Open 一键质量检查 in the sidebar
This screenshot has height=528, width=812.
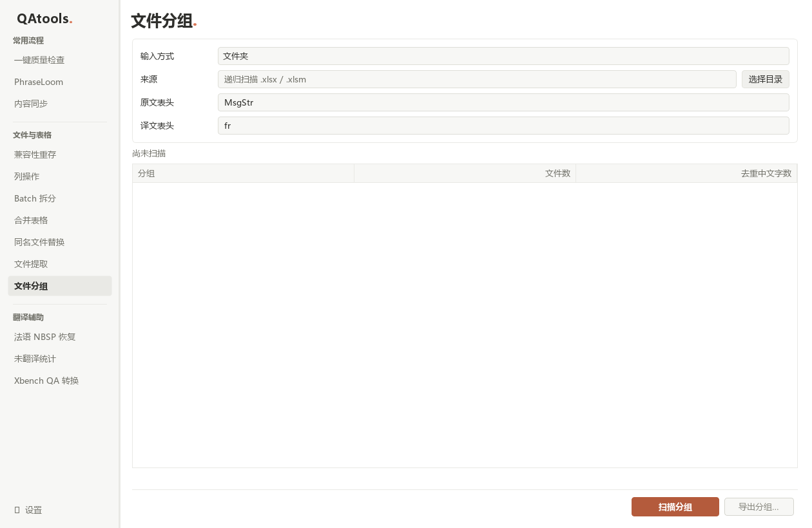(60, 60)
